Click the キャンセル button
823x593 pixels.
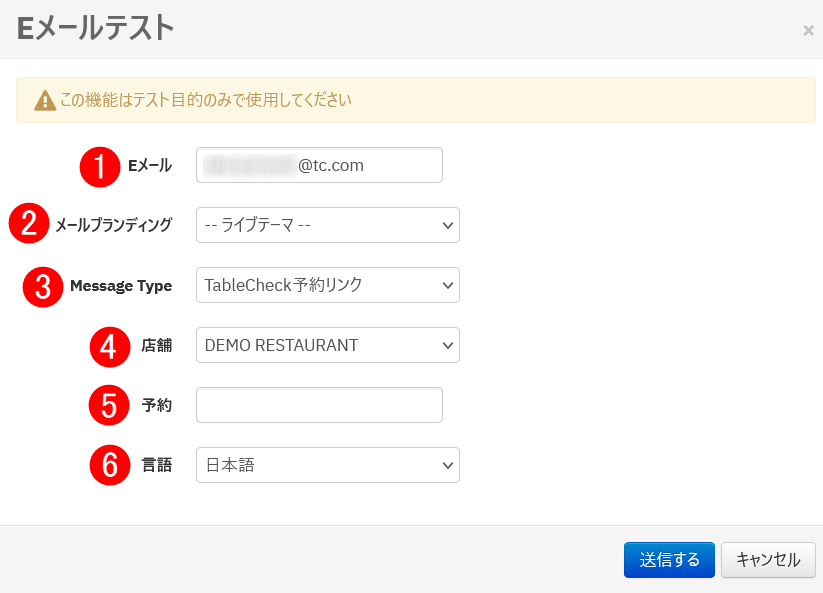coord(768,560)
